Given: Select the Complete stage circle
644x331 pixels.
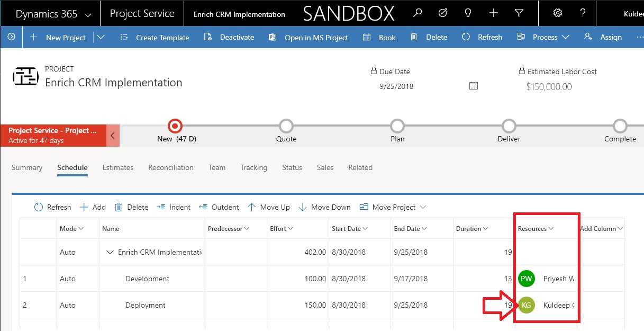Looking at the screenshot, I should [x=620, y=126].
